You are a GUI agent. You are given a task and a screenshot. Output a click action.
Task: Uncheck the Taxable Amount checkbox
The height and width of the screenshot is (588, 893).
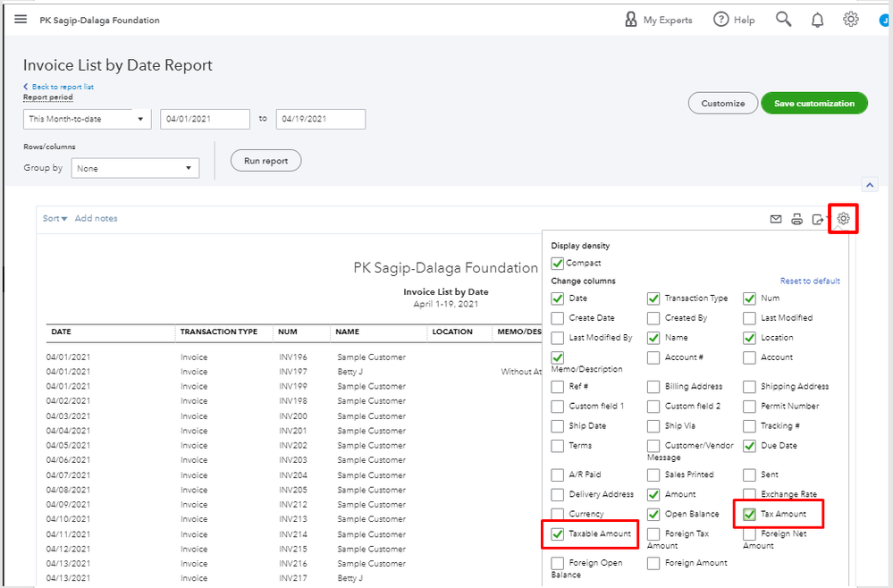point(558,534)
